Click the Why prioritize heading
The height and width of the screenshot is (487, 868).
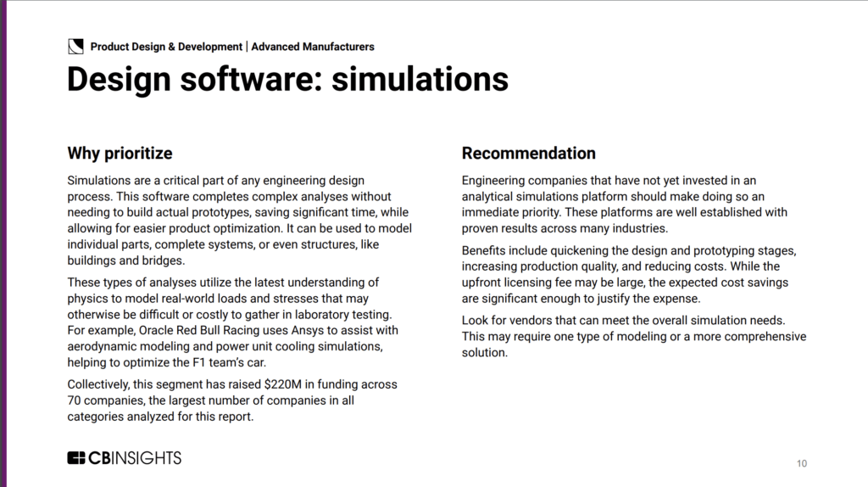tap(120, 154)
